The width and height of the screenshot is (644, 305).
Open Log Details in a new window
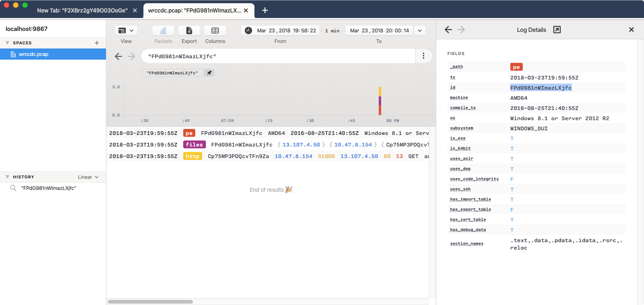coord(557,29)
